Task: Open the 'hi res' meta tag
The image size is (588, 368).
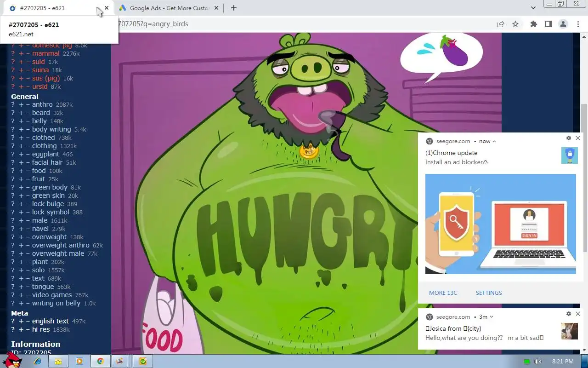Action: coord(41,329)
